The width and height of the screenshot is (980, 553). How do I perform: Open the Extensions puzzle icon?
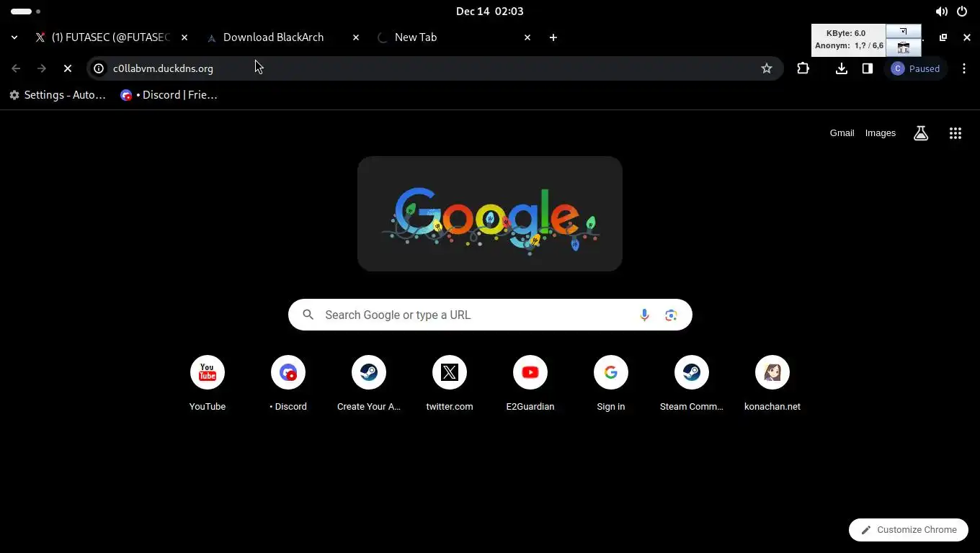click(803, 68)
